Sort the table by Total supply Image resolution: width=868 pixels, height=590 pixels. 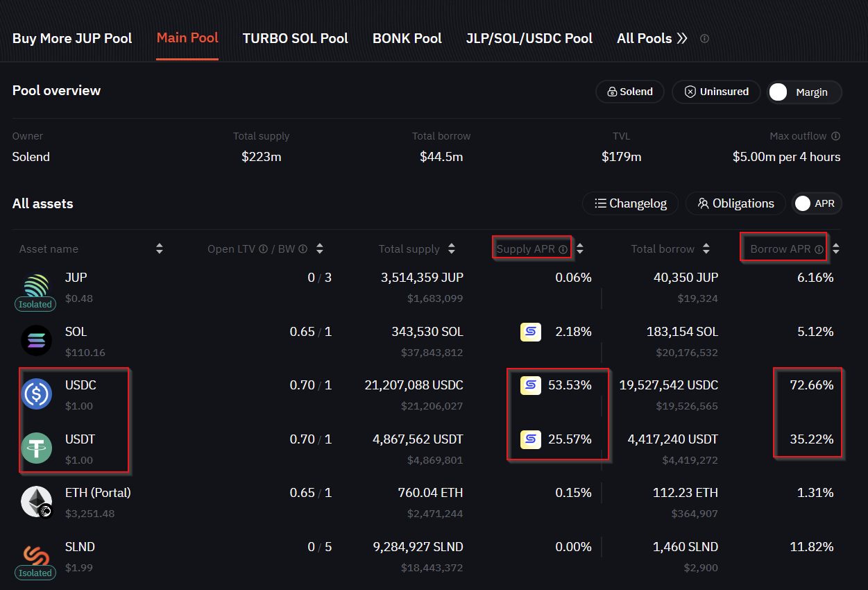pos(452,248)
